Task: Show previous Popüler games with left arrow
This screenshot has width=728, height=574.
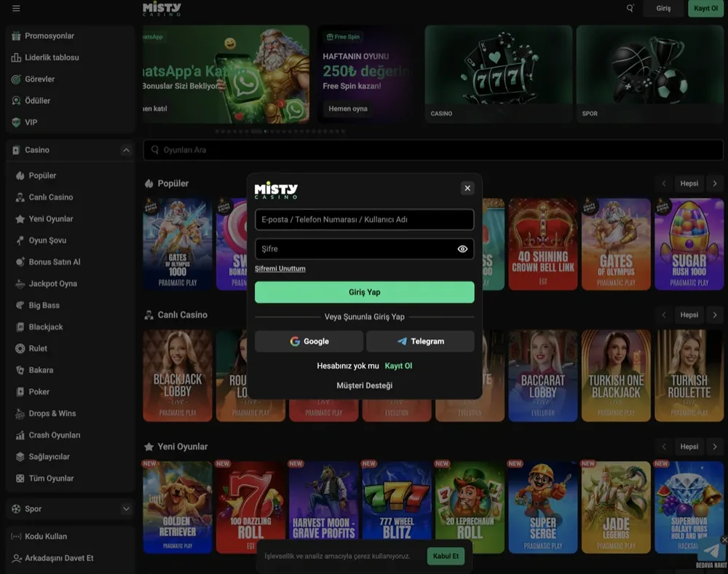Action: [664, 184]
